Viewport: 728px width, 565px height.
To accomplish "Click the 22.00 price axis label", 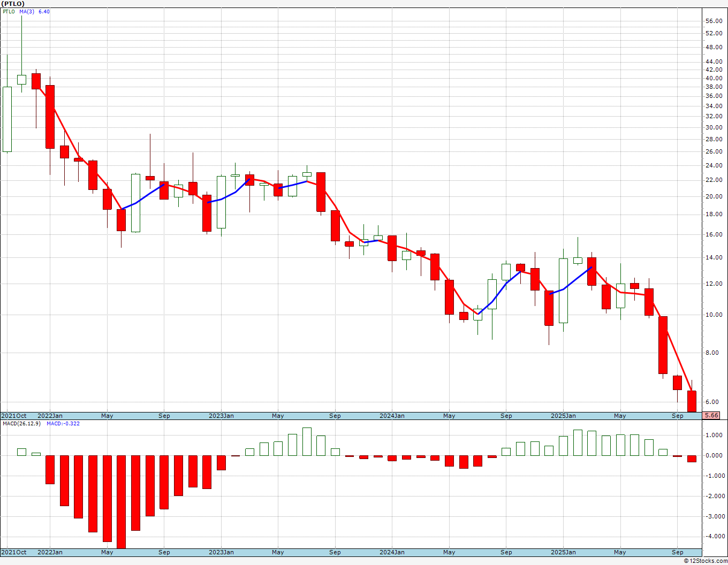I will (x=714, y=180).
